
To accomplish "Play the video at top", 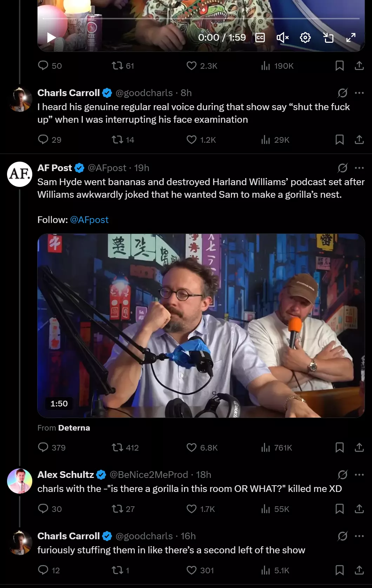I will tap(52, 38).
